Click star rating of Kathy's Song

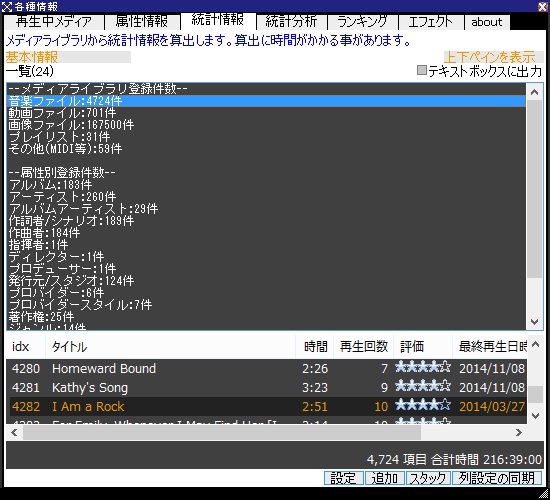423,386
